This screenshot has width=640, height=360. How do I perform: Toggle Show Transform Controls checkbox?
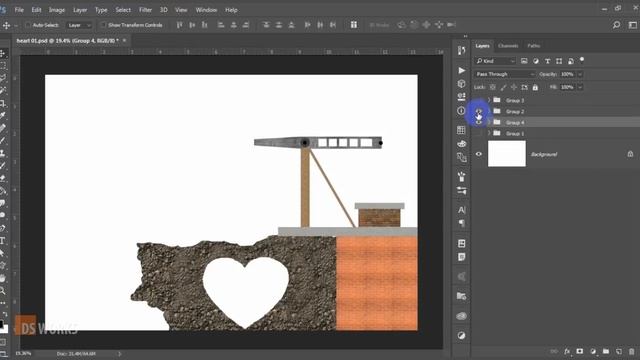103,25
